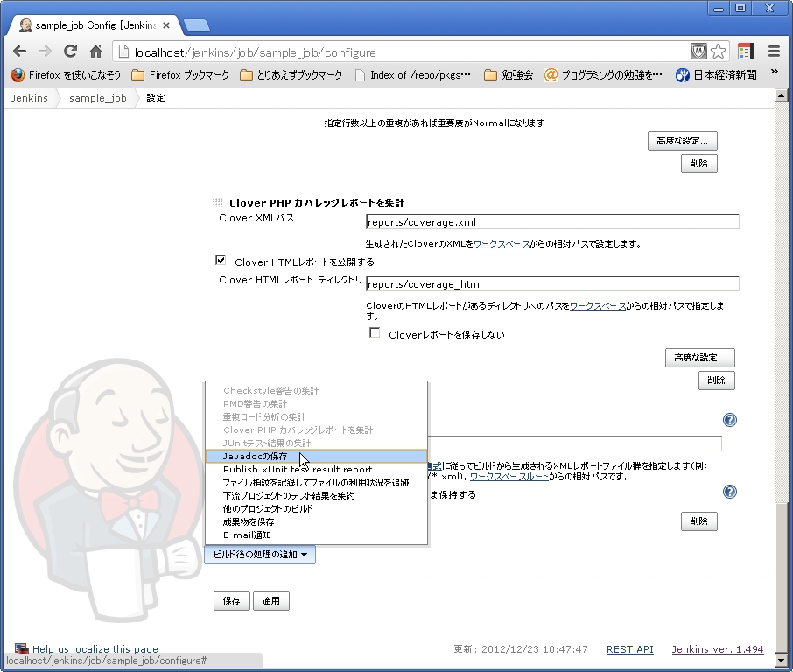Click the 保存 button
This screenshot has height=672, width=793.
pyautogui.click(x=232, y=601)
